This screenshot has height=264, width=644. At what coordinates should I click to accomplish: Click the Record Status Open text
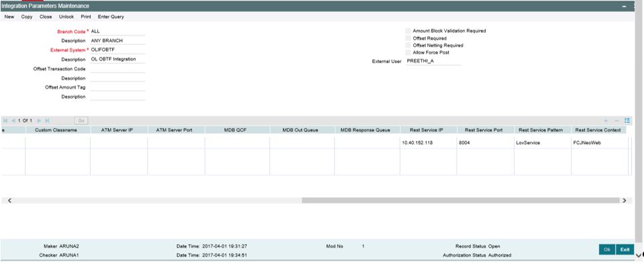point(494,247)
